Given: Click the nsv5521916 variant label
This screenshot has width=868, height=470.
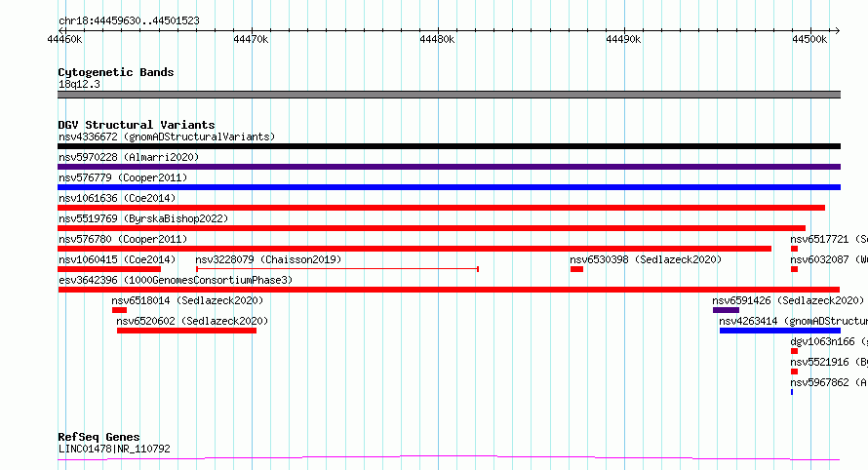Looking at the screenshot, I should coord(829,362).
